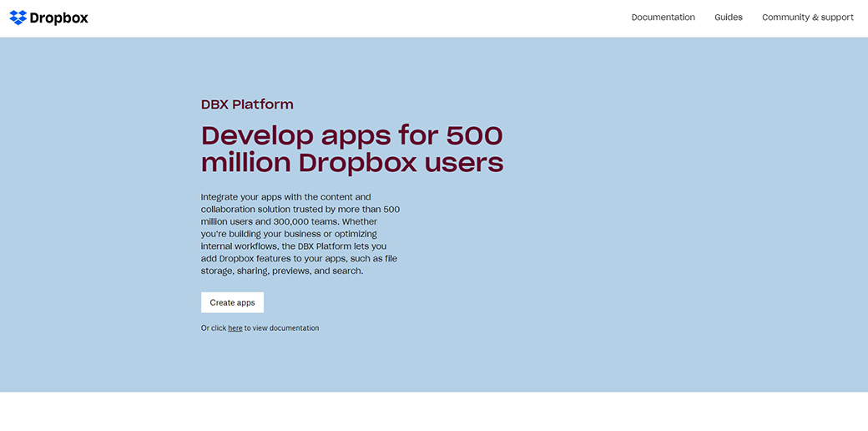Viewport: 868px width, 431px height.
Task: Click empty header space between logo and Documentation
Action: (x=351, y=18)
